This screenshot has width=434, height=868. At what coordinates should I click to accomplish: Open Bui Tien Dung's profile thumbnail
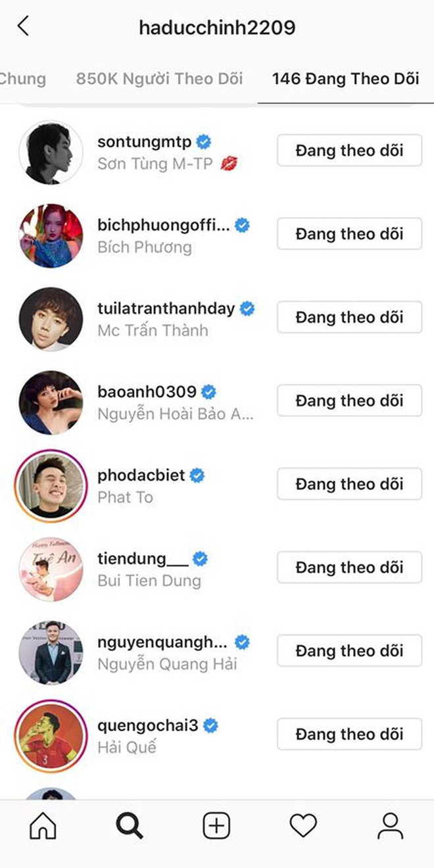click(x=51, y=567)
